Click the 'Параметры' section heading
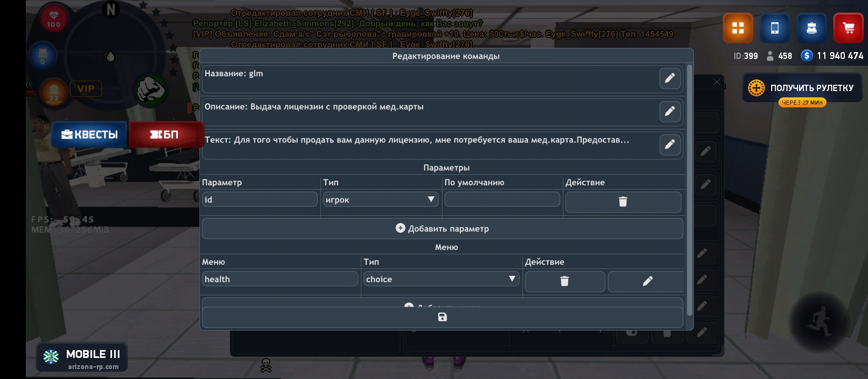Screen dimensions: 868x379 pos(447,168)
